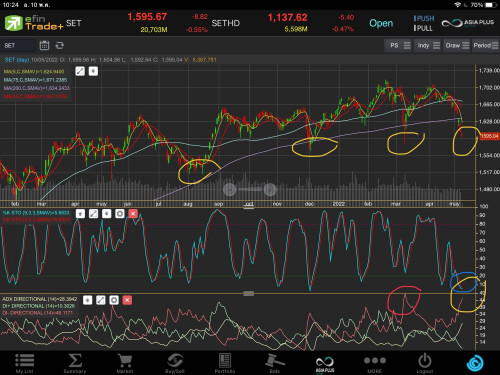Open the ADX indicator settings gear
Image resolution: width=500 pixels, height=375 pixels.
click(114, 300)
